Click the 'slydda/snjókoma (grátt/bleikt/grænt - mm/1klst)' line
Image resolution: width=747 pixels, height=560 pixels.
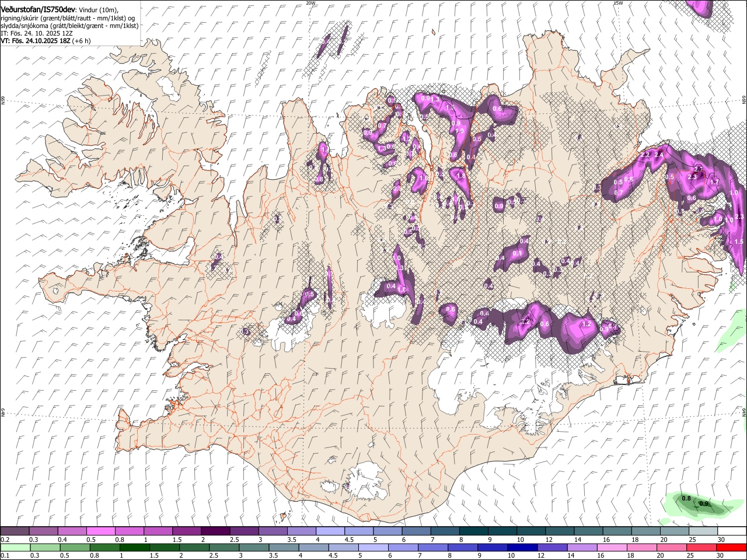[69, 26]
